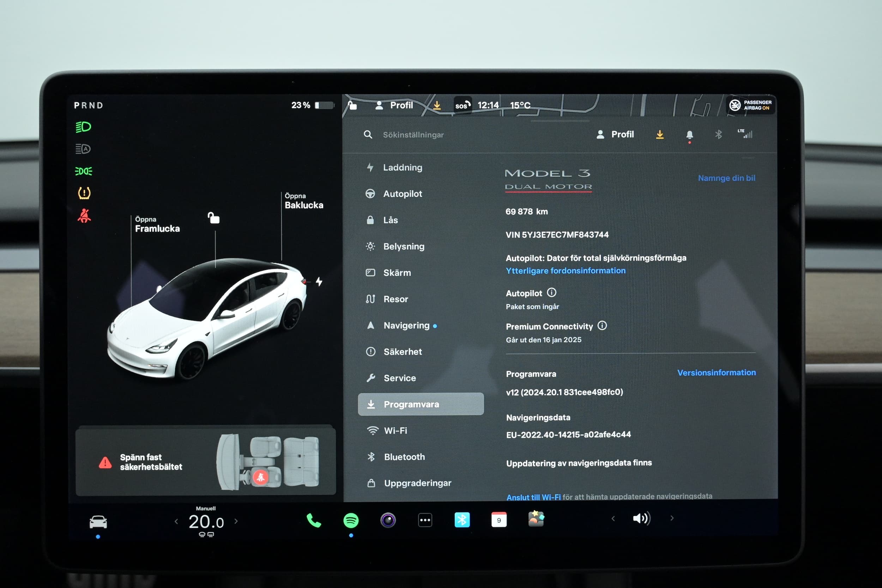Click the Sökinställningar search field

[x=413, y=135]
